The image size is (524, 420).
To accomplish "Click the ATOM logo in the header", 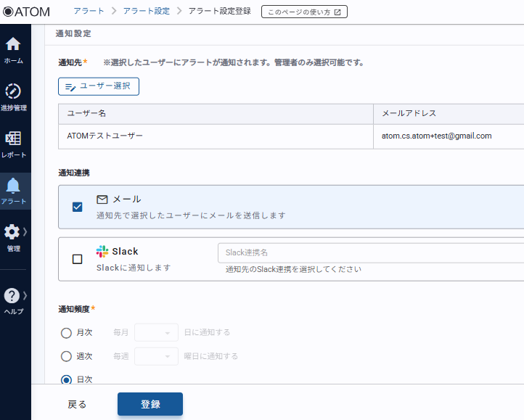I will 26,12.
